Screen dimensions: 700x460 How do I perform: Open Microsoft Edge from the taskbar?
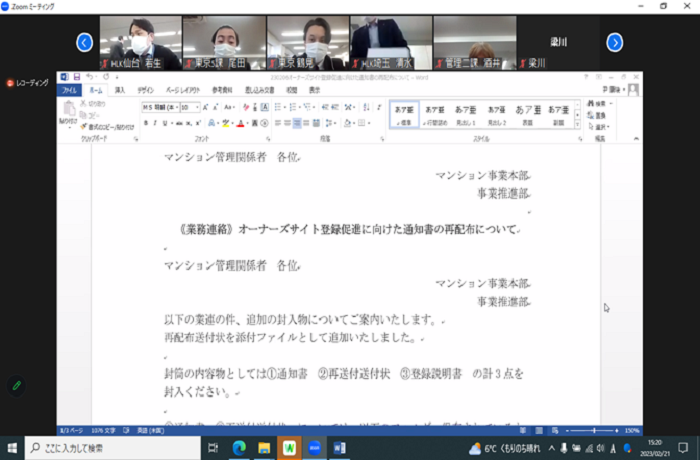click(239, 448)
